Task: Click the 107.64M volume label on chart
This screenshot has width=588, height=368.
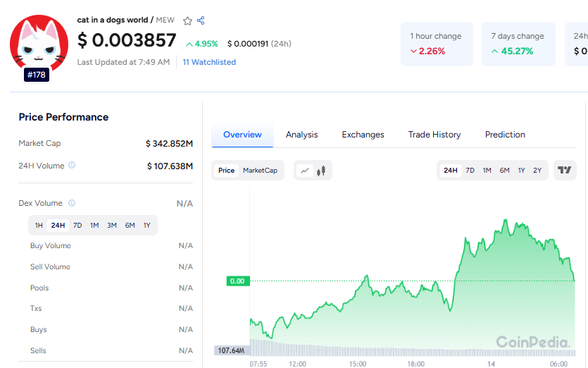Action: point(232,350)
